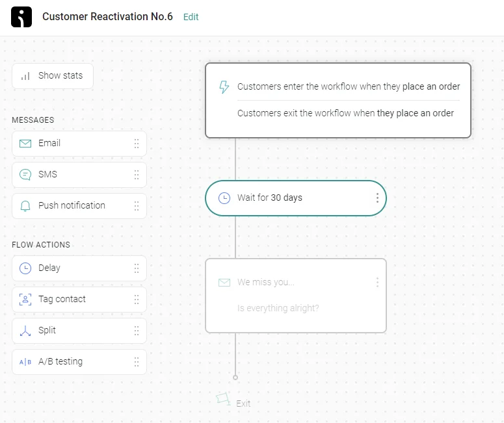504x423 pixels.
Task: Click the app logo icon in the header
Action: click(21, 17)
